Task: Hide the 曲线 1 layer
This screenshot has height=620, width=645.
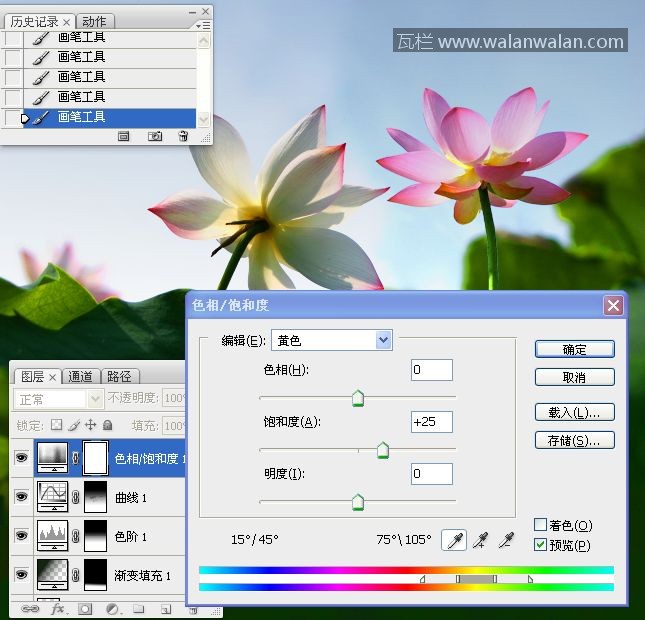Action: pos(21,496)
